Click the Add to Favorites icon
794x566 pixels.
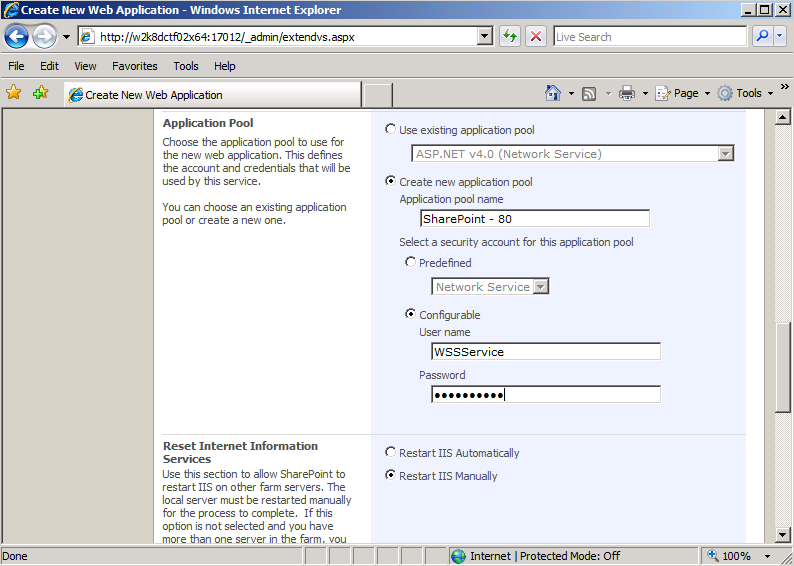[x=41, y=93]
